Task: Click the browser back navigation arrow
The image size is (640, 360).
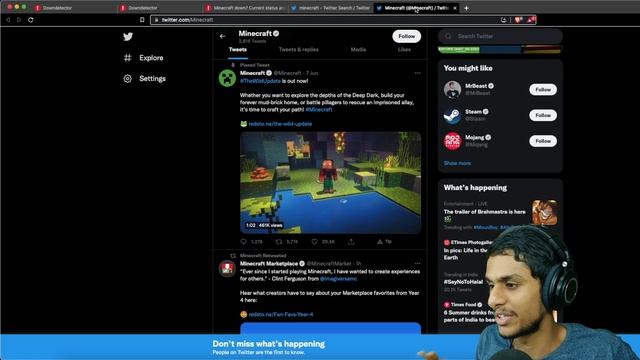Action: [x=8, y=20]
